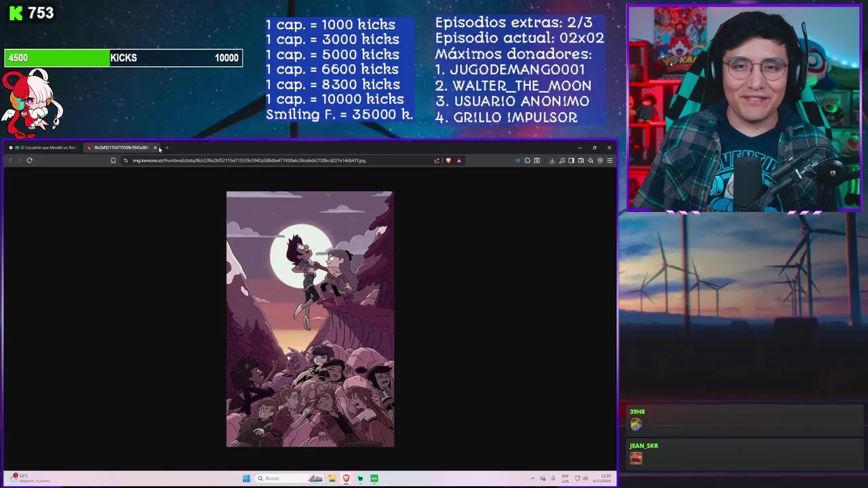Open site information icon beside URL
Viewport: 868px width, 488px height.
coord(126,161)
